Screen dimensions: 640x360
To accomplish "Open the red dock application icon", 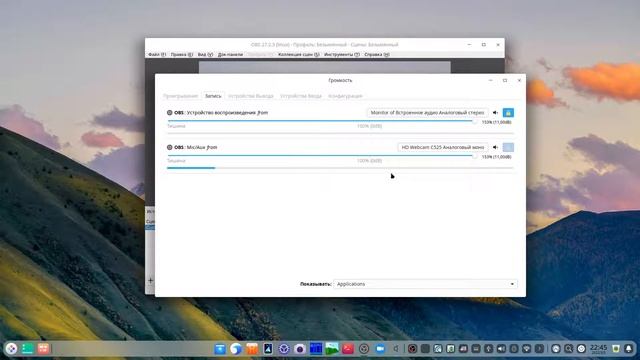I will click(x=348, y=349).
